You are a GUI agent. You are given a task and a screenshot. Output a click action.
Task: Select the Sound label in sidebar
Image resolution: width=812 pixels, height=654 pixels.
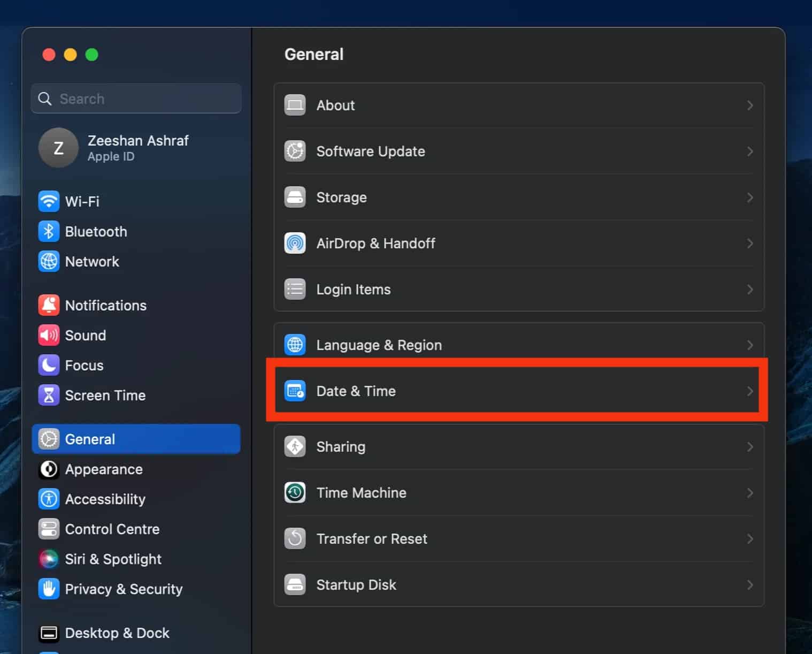(85, 335)
